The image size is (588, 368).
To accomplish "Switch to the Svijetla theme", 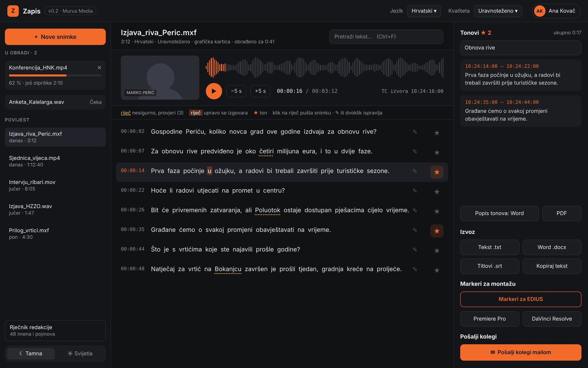I will tap(80, 354).
